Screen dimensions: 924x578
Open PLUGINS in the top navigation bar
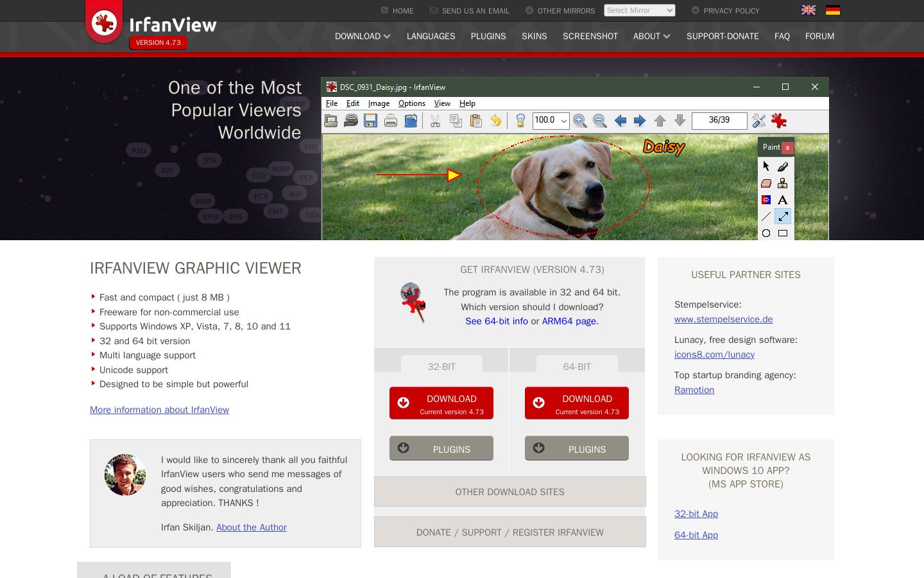coord(488,37)
